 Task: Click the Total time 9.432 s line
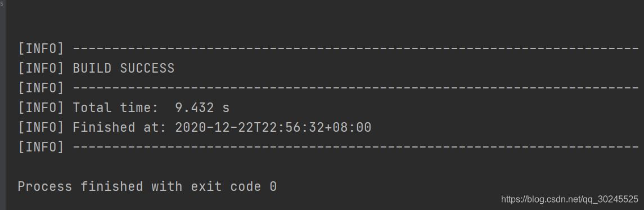[124, 108]
